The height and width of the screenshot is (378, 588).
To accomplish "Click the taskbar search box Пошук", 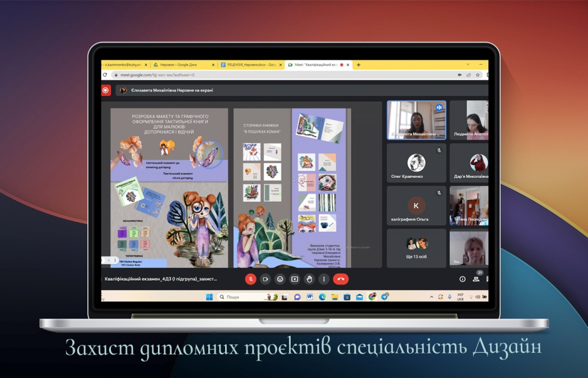I will tap(248, 297).
